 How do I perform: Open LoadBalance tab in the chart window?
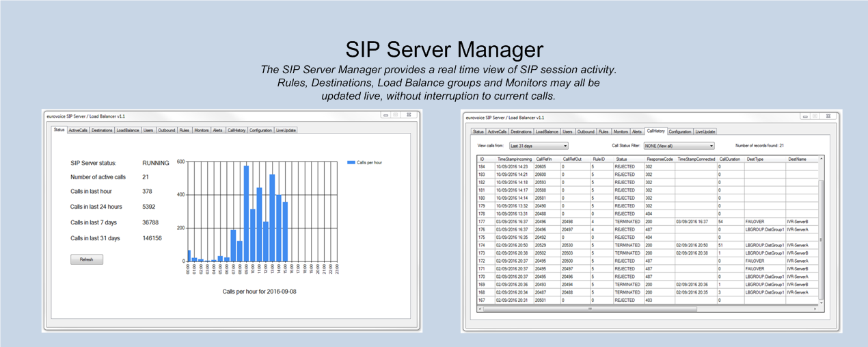point(127,130)
